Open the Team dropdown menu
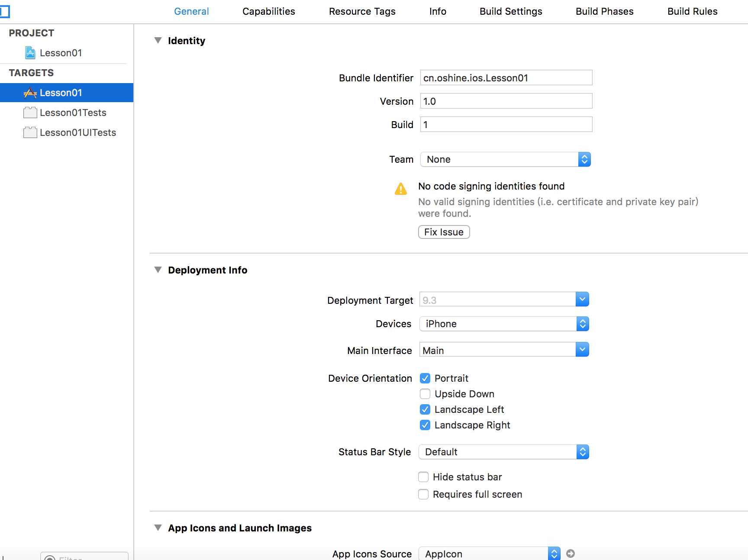748x560 pixels. click(505, 160)
